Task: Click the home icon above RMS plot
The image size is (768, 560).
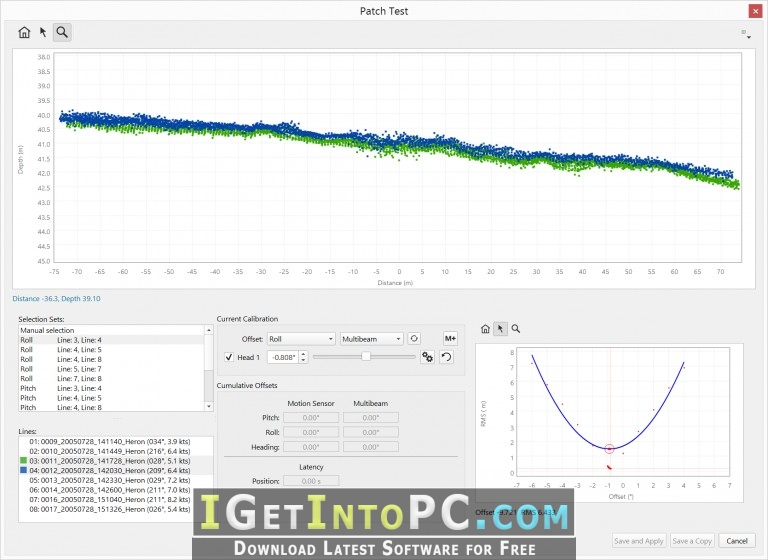Action: (x=485, y=329)
